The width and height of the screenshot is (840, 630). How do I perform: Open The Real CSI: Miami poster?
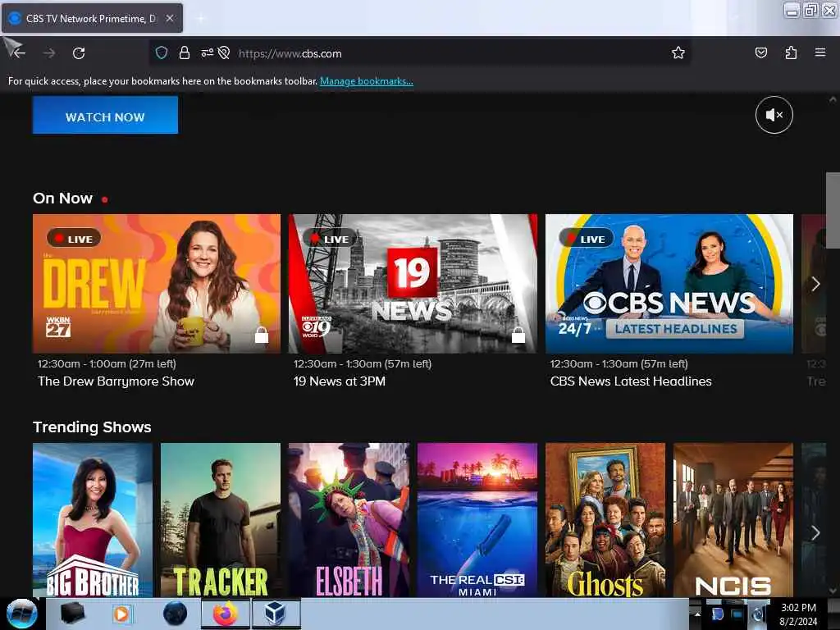click(477, 519)
